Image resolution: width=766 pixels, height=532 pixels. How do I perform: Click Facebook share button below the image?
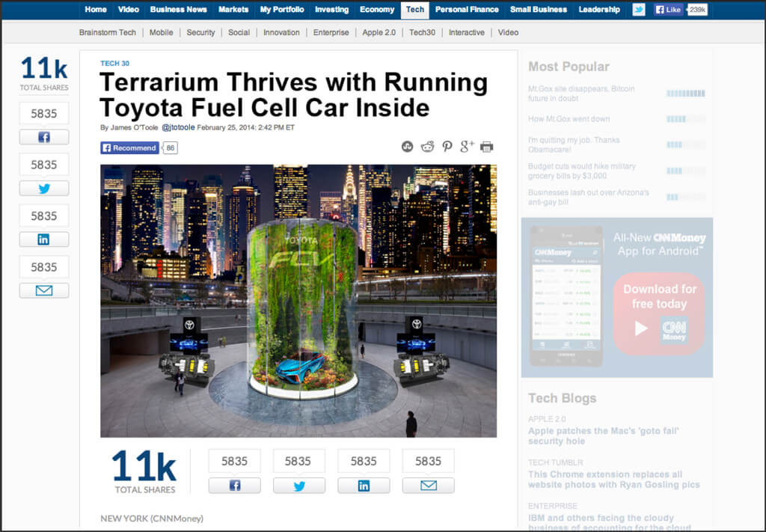coord(234,486)
